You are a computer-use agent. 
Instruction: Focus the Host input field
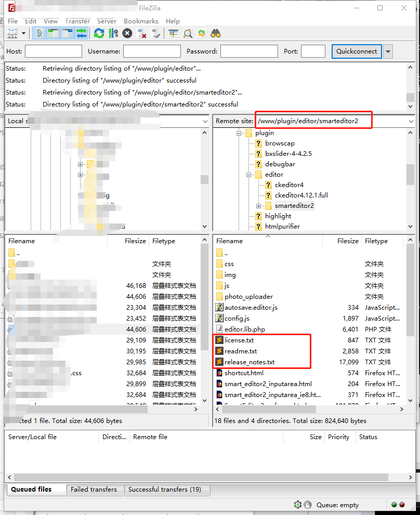pyautogui.click(x=54, y=51)
